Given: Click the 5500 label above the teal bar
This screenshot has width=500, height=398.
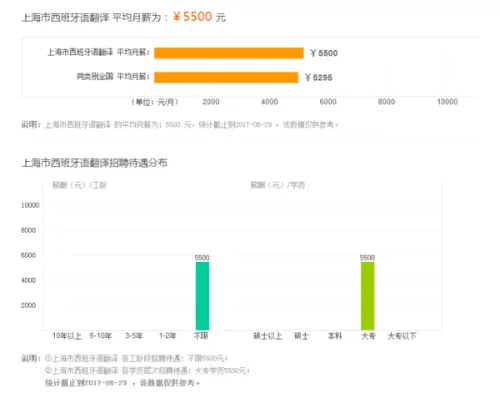Looking at the screenshot, I should click(x=202, y=258).
